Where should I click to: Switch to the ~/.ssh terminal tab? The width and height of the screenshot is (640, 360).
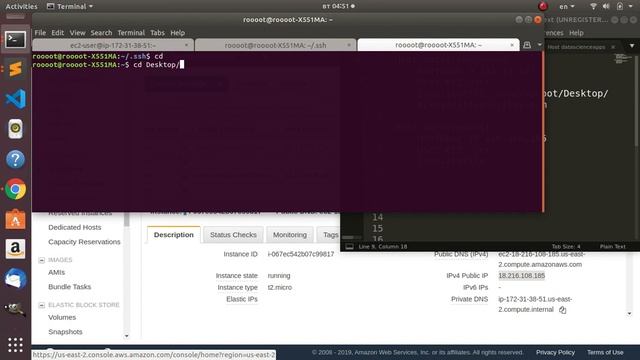click(275, 45)
